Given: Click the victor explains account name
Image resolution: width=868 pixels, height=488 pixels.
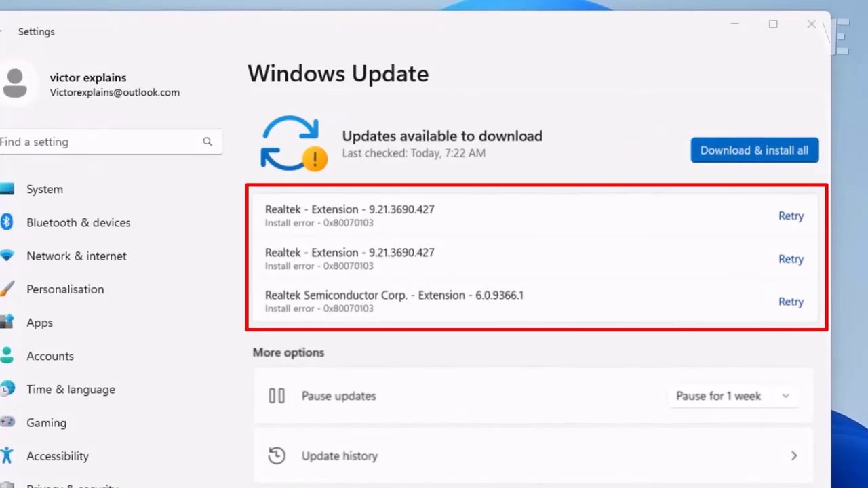Looking at the screenshot, I should pos(88,77).
